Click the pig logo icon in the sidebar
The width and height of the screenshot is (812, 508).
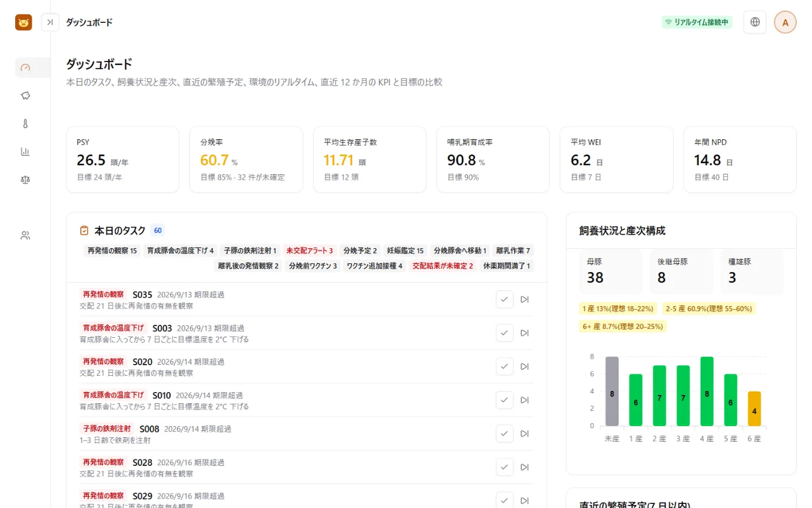click(x=23, y=22)
